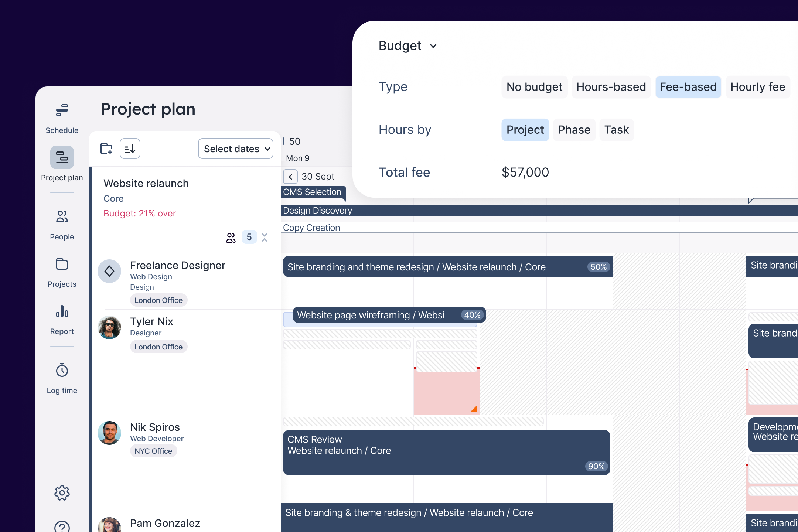The height and width of the screenshot is (532, 798).
Task: Click the team member count 5 badge
Action: (x=249, y=237)
